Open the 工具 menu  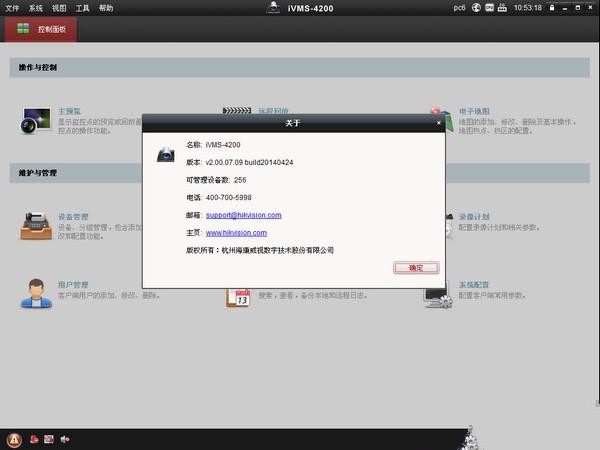coord(82,8)
